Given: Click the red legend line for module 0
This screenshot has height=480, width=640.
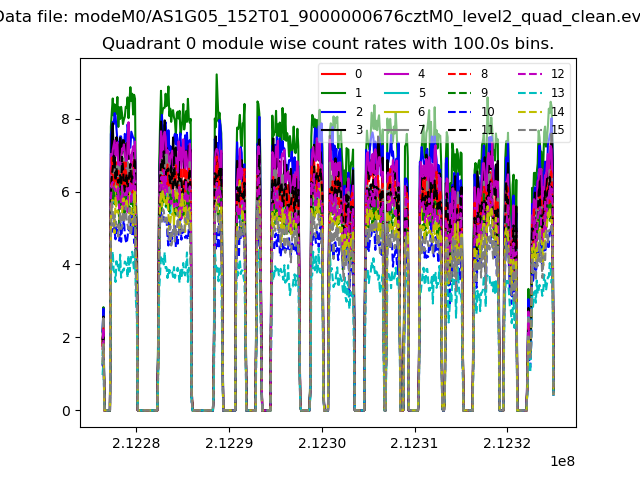Looking at the screenshot, I should [335, 74].
